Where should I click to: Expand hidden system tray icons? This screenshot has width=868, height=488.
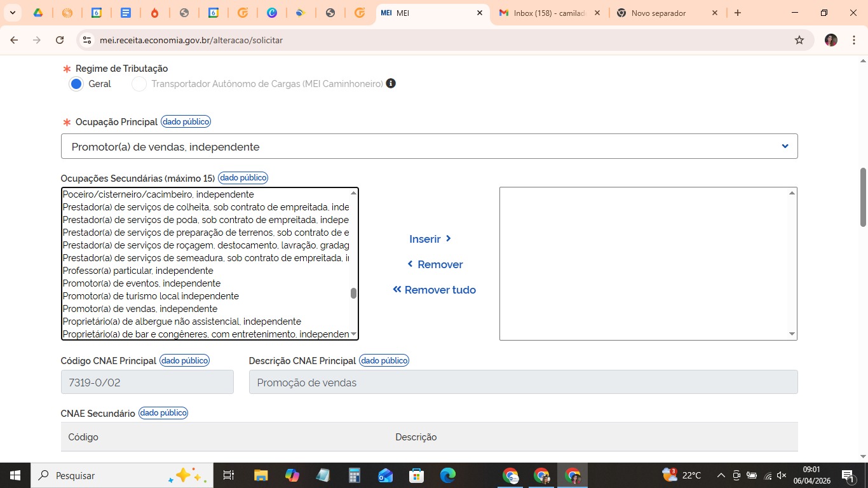pos(721,475)
